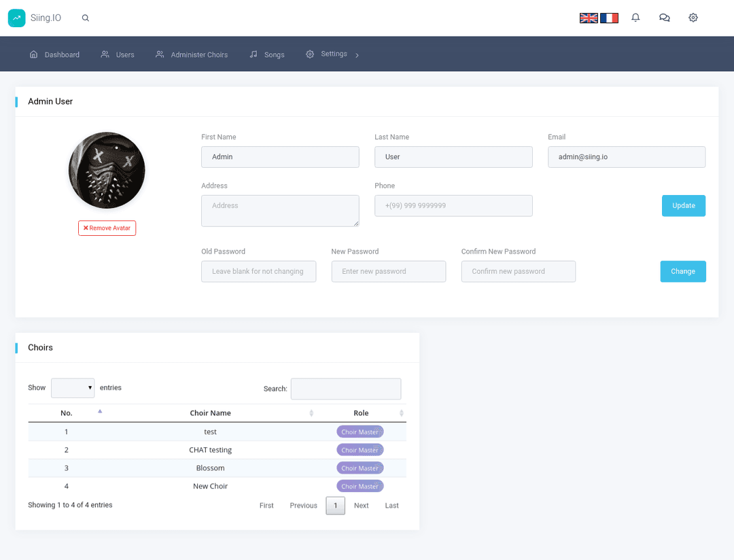
Task: Click Choir Master badge in Blossom row
Action: tap(360, 468)
